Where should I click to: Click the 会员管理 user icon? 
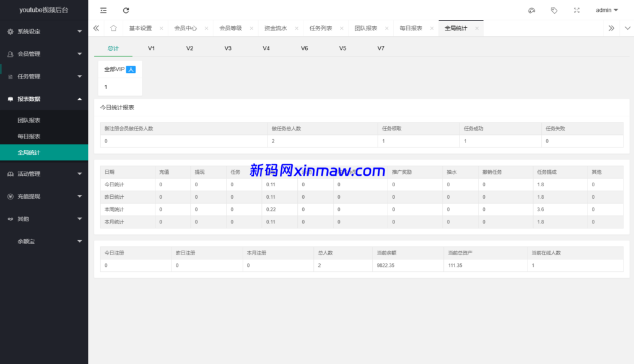point(11,54)
